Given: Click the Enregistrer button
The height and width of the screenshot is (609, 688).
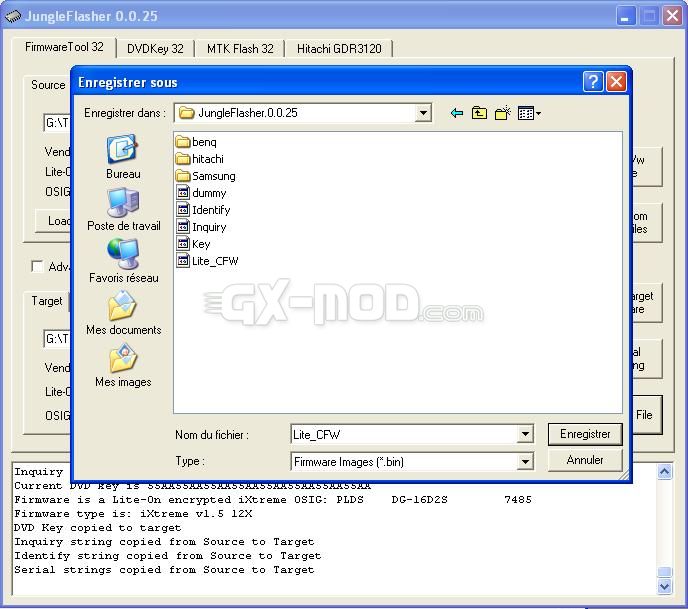Looking at the screenshot, I should 585,434.
